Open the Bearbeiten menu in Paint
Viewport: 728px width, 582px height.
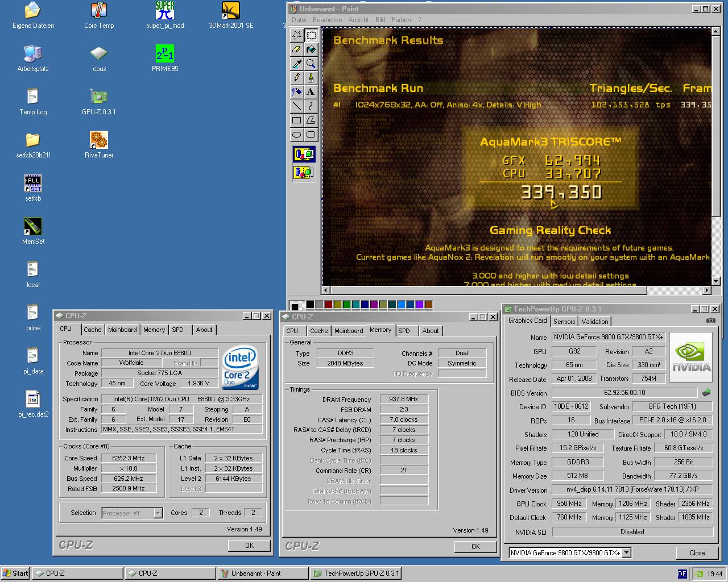pyautogui.click(x=328, y=20)
